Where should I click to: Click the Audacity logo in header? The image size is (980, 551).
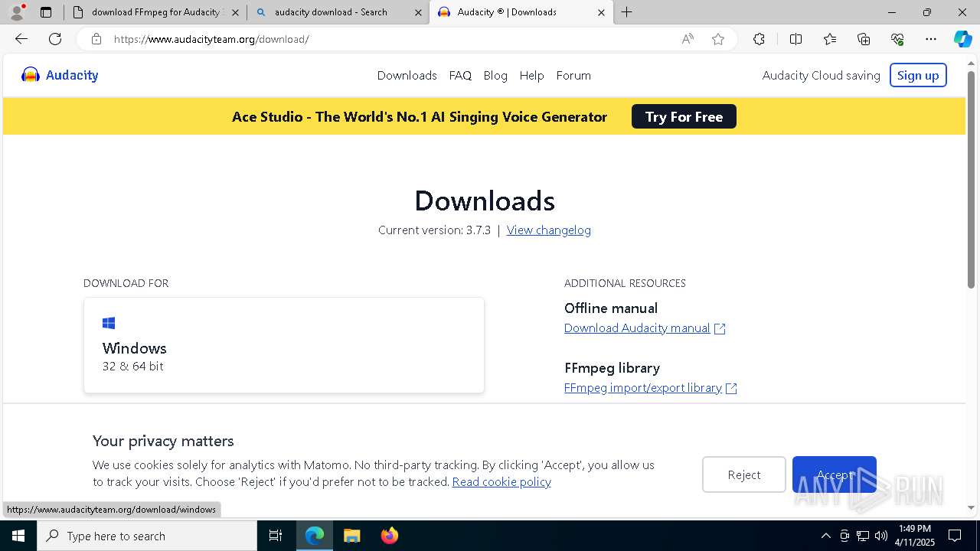pos(60,75)
